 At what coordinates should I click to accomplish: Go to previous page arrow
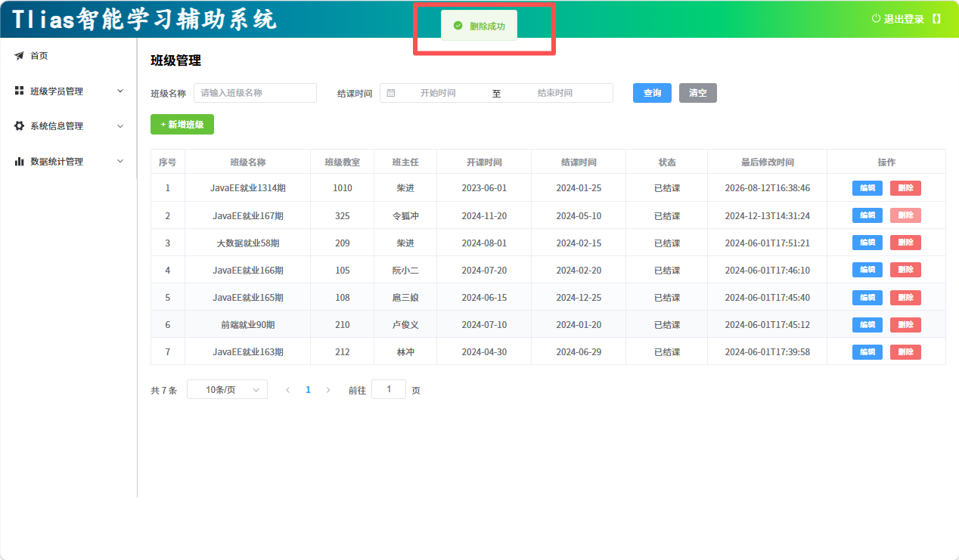pyautogui.click(x=287, y=390)
